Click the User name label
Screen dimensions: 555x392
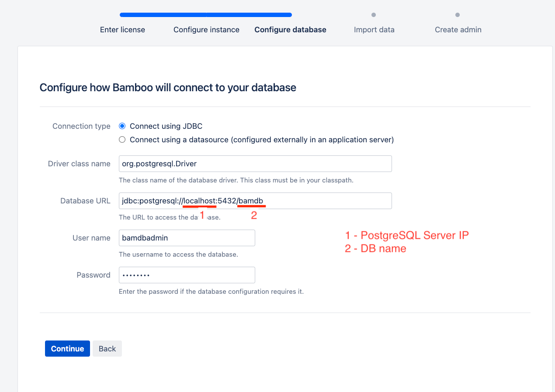click(x=91, y=238)
